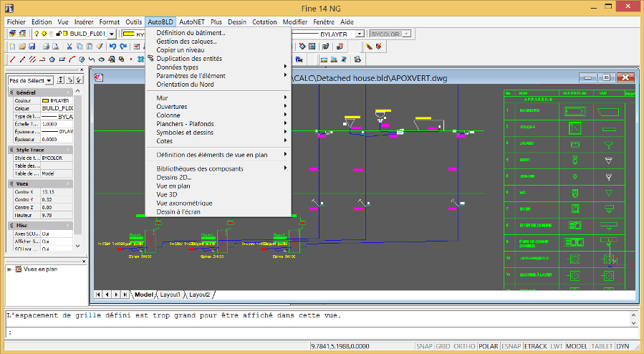Open the Mur submenu
644x354 pixels.
(x=218, y=97)
